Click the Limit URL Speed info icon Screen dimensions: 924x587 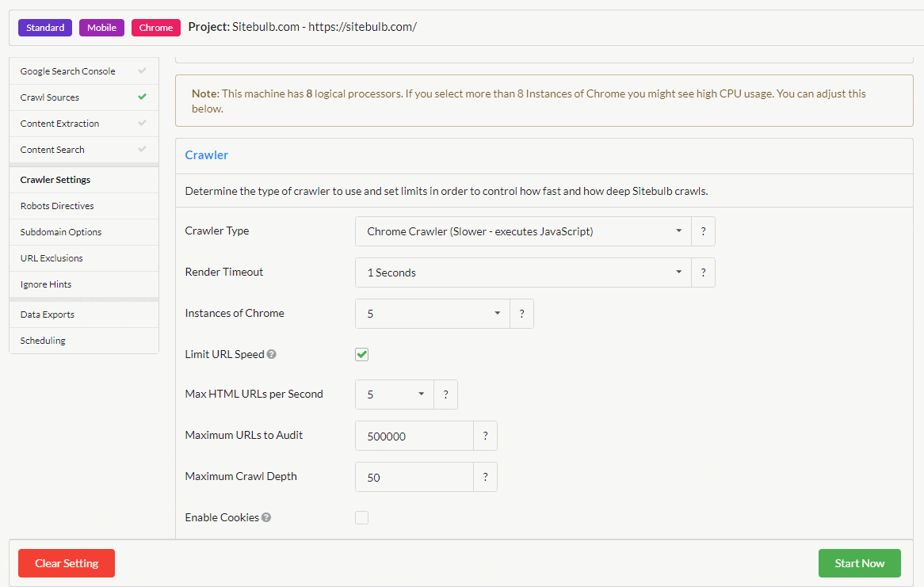271,354
